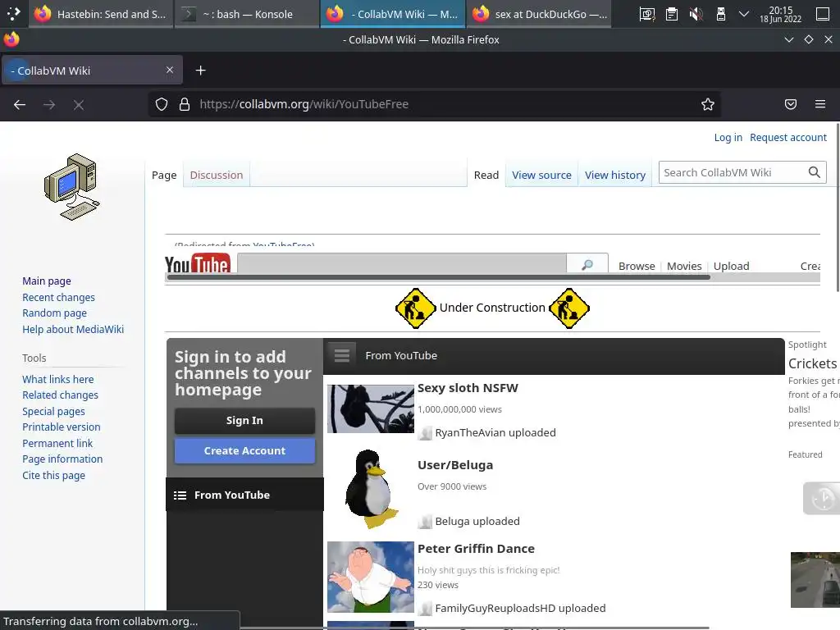Open the Discussion tab
The image size is (840, 630).
point(217,176)
